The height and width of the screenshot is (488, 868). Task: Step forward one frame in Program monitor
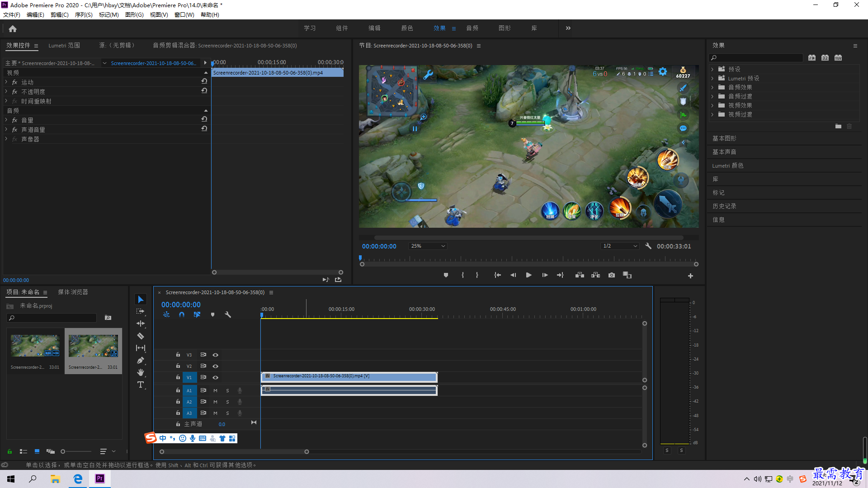tap(545, 275)
